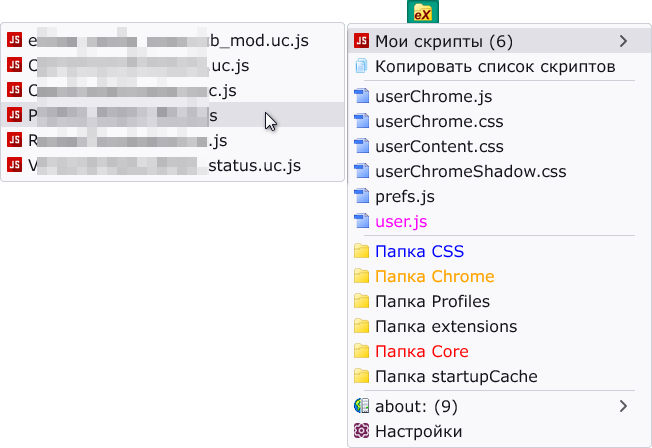The height and width of the screenshot is (448, 652).
Task: Expand the about: (9) submenu arrow
Action: (x=622, y=406)
